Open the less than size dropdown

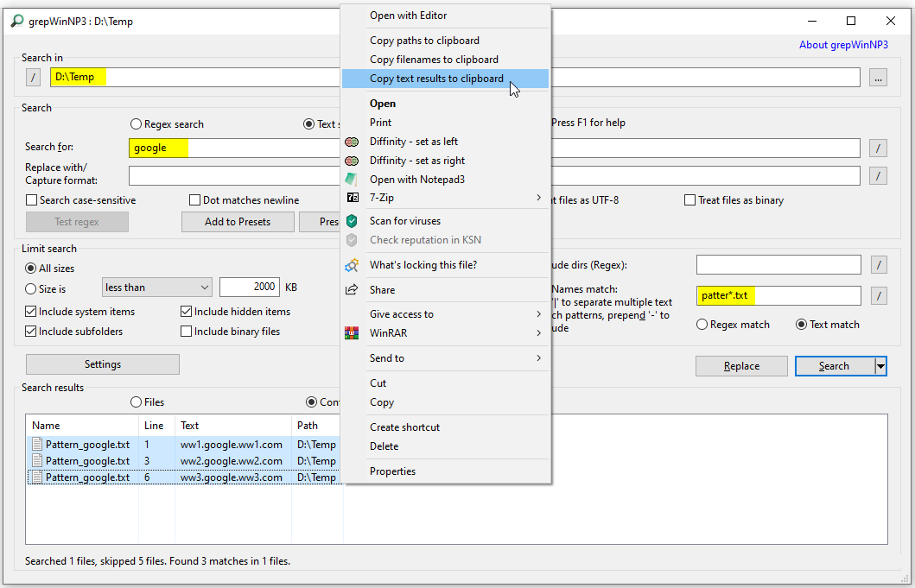pyautogui.click(x=157, y=287)
